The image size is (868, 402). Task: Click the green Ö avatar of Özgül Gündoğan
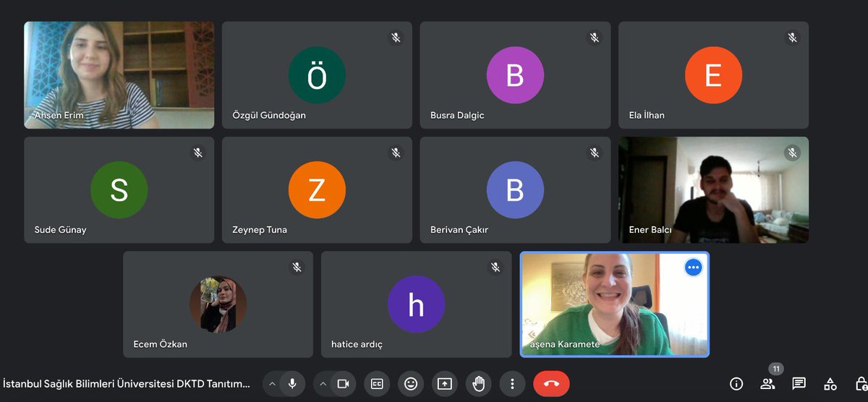pyautogui.click(x=317, y=75)
